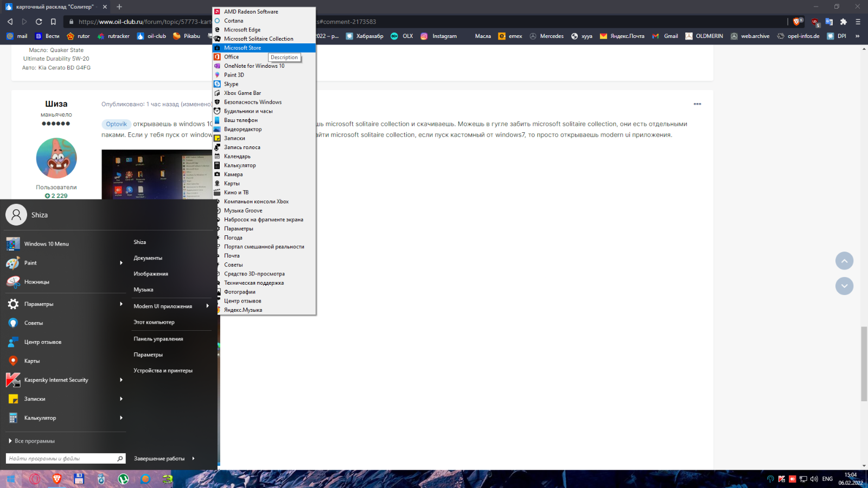Open Изображения from start menu
Image resolution: width=868 pixels, height=488 pixels.
coord(151,274)
